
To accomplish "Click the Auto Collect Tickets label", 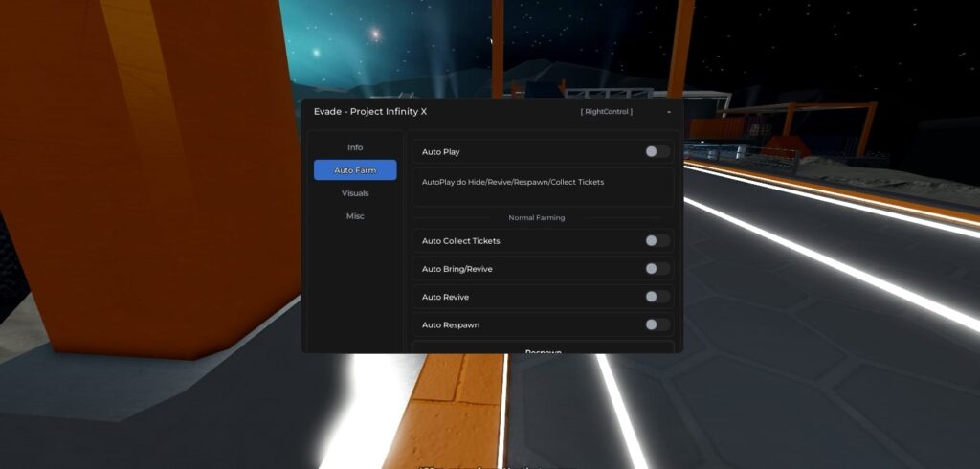I will (460, 241).
